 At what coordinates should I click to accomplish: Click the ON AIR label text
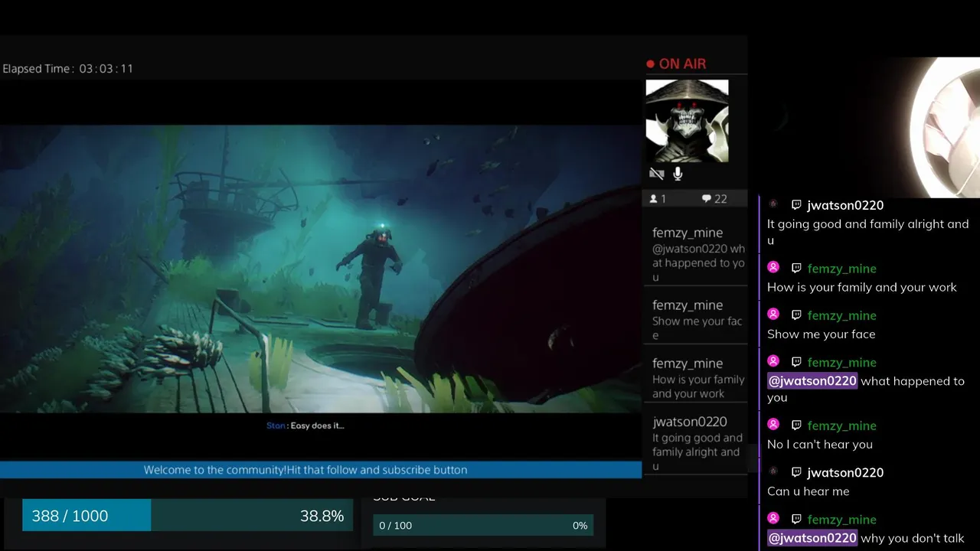(x=682, y=64)
